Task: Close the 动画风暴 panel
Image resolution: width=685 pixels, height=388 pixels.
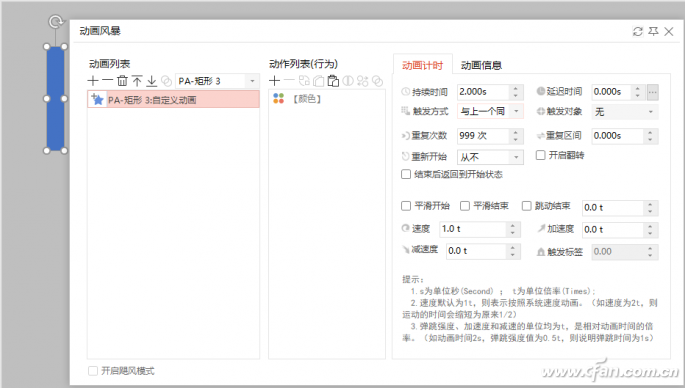Action: point(669,31)
